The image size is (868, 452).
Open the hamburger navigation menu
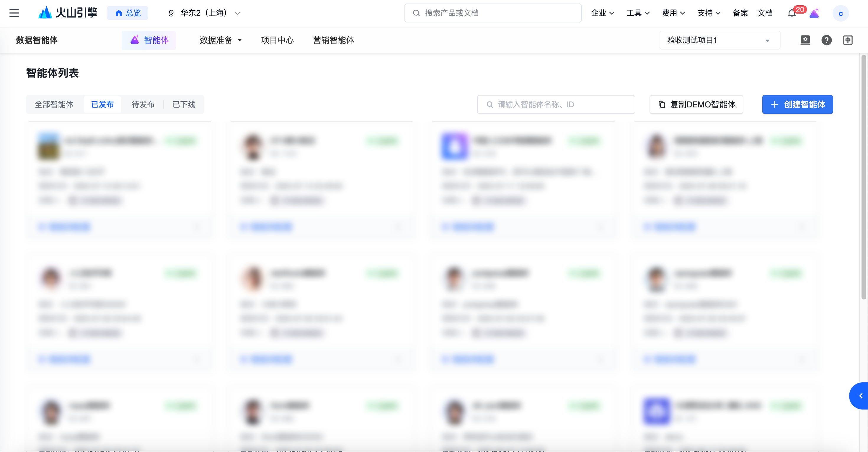[x=14, y=13]
